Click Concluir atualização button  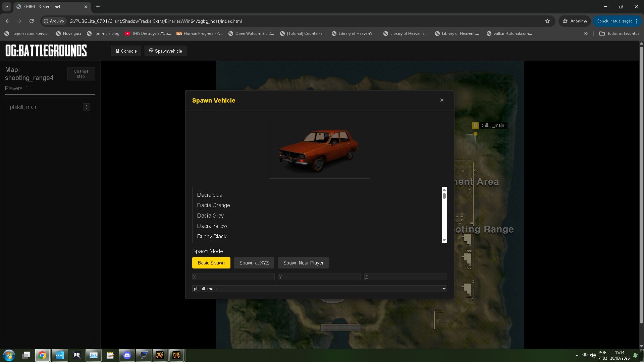[x=614, y=21]
